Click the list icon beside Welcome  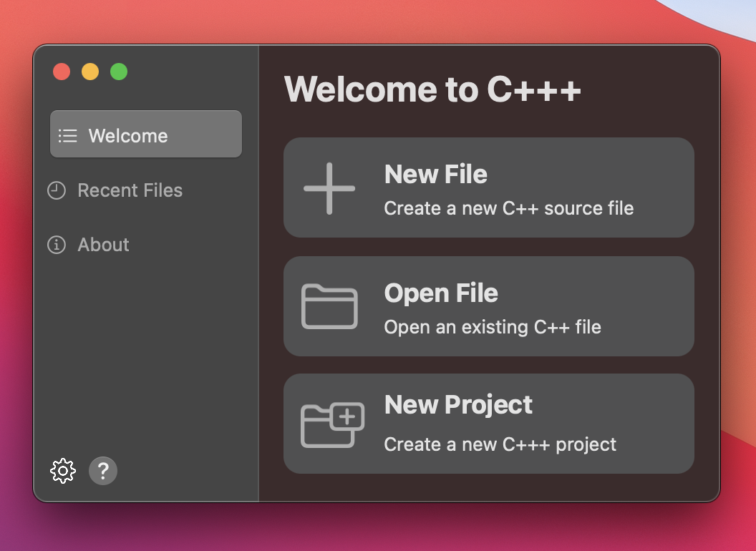tap(67, 136)
